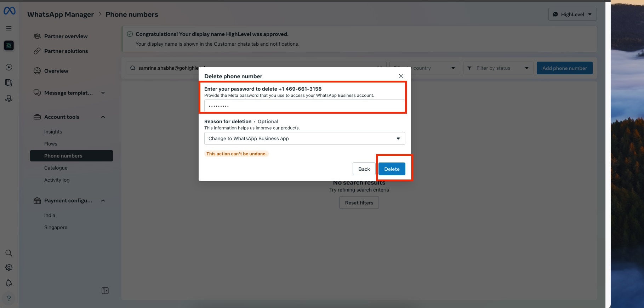Image resolution: width=644 pixels, height=308 pixels.
Task: Open Insights under Account tools
Action: (53, 132)
